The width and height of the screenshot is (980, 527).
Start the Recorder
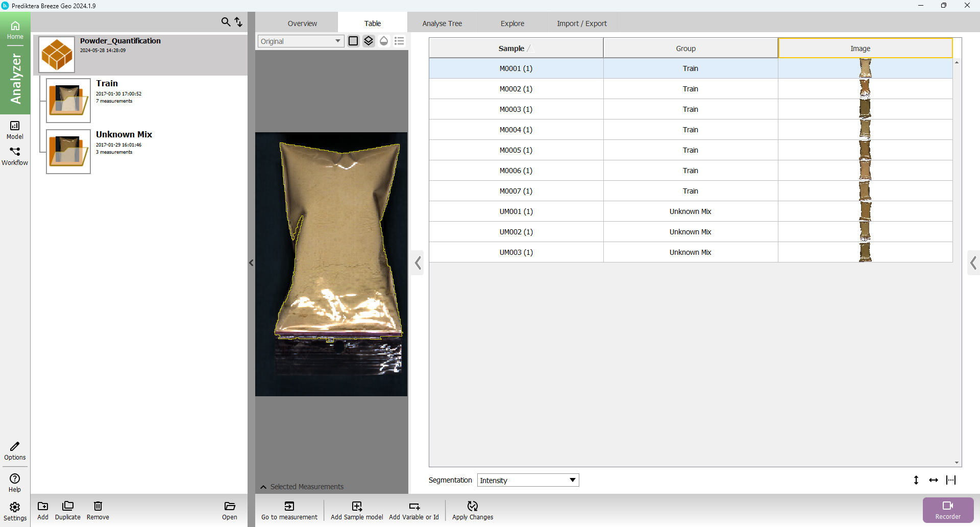948,510
